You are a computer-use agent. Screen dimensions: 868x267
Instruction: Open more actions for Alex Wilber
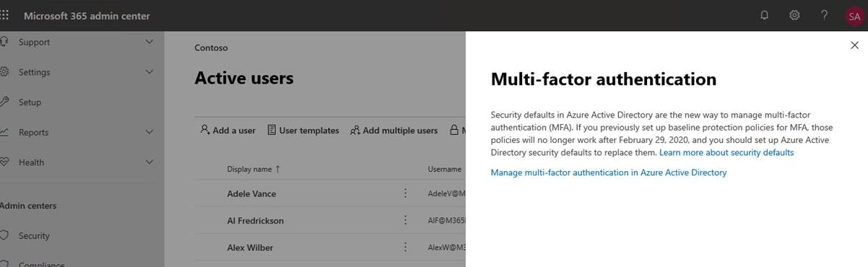[405, 248]
